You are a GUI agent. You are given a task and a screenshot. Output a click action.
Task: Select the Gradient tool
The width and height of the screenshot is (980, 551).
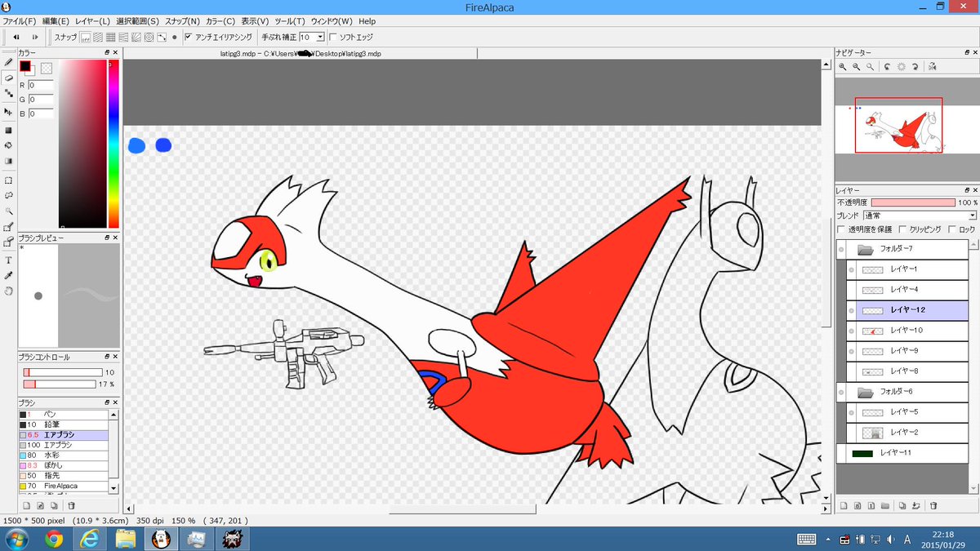coord(8,161)
